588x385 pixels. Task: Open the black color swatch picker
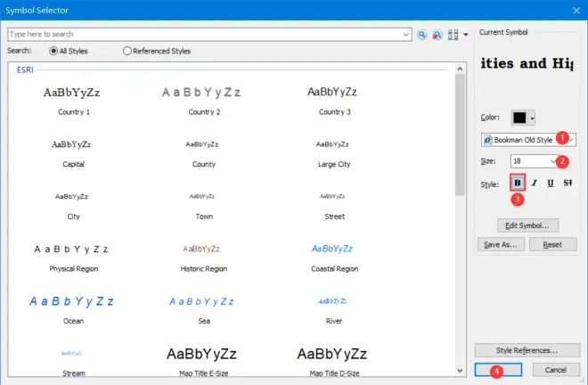[523, 118]
